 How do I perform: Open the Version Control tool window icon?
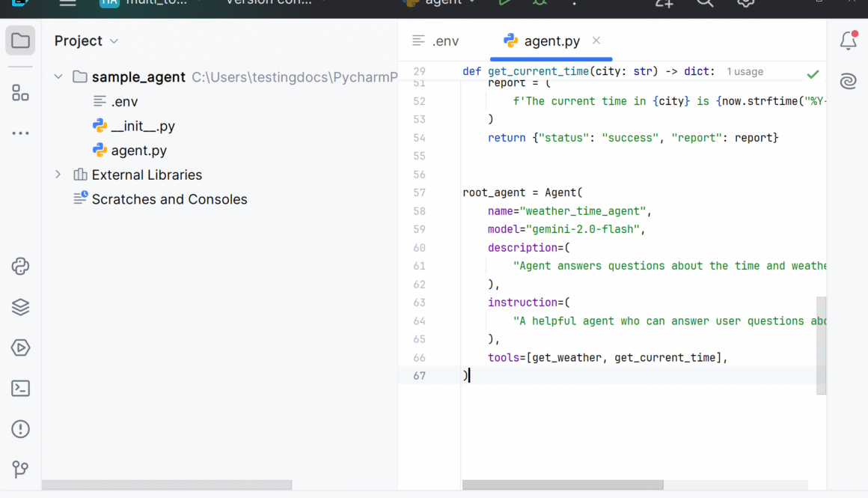(20, 470)
